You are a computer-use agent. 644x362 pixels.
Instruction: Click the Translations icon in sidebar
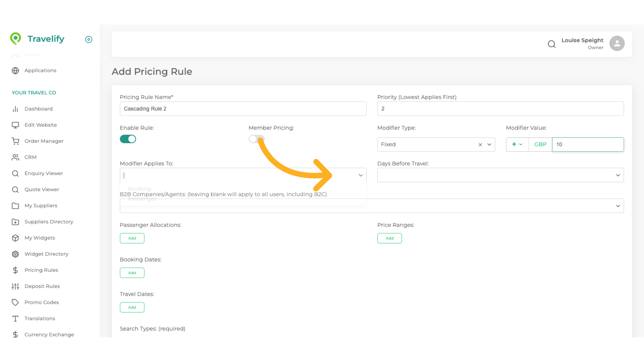[x=15, y=318]
